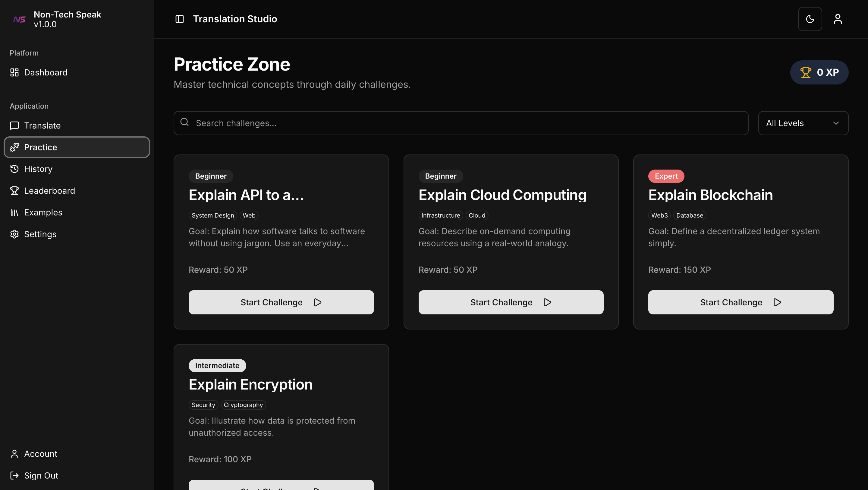Click the Cryptography tag on Encryption card
Image resolution: width=868 pixels, height=490 pixels.
pyautogui.click(x=243, y=405)
